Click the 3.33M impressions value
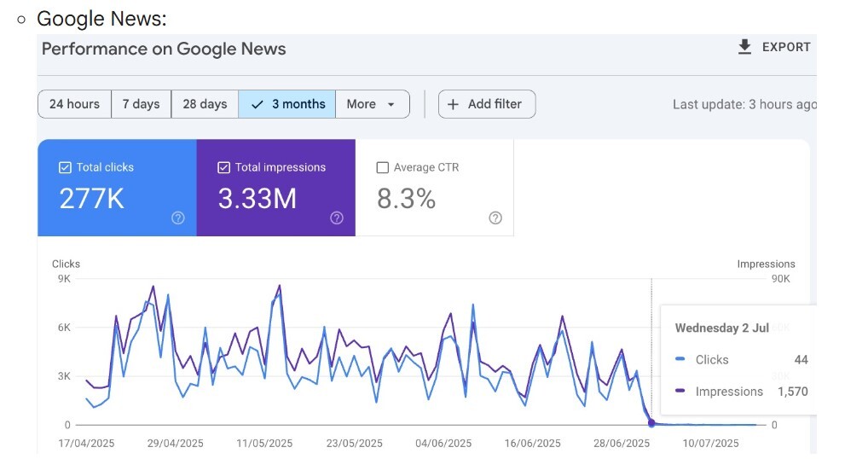Viewport: 868px width, 459px height. coord(258,199)
